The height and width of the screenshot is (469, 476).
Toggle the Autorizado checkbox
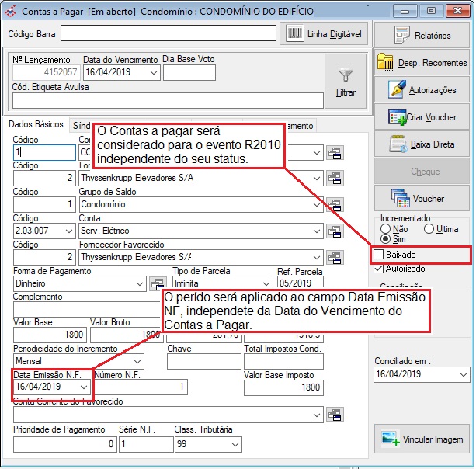point(379,269)
